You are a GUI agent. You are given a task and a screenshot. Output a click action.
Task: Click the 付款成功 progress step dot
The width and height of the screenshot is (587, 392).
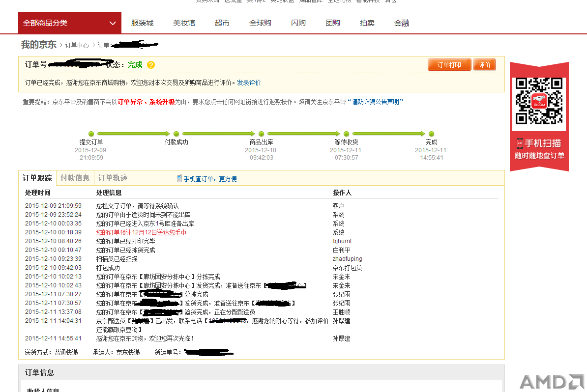point(176,134)
